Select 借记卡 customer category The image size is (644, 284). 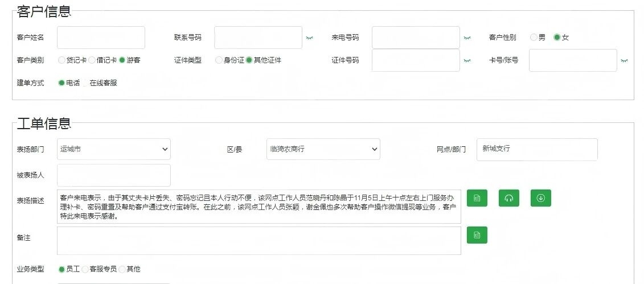tap(92, 60)
